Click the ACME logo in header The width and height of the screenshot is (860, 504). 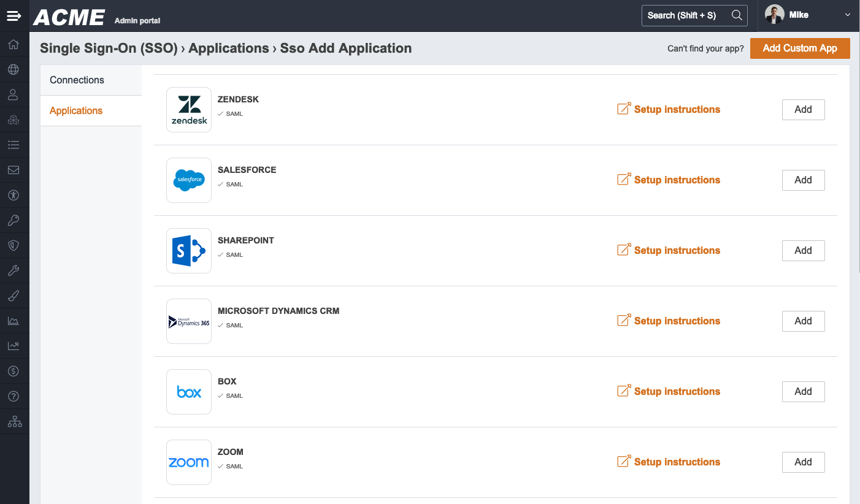(x=69, y=17)
